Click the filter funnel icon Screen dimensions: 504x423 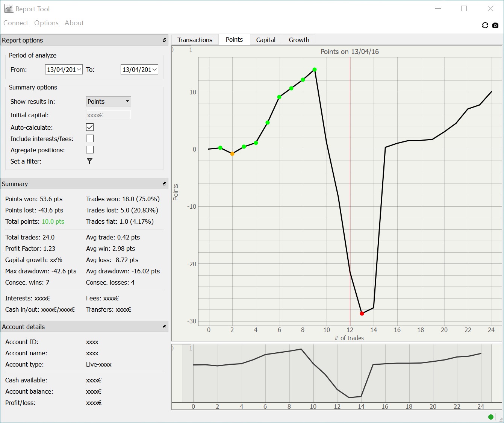tap(89, 161)
